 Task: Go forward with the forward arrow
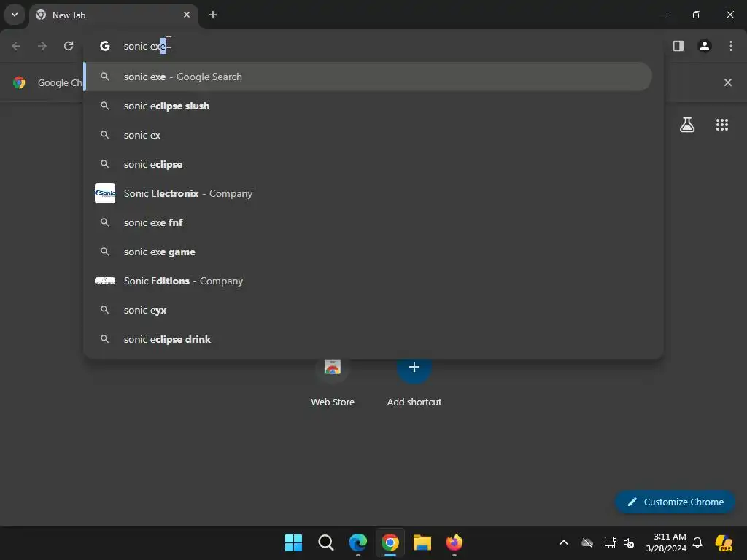(42, 46)
